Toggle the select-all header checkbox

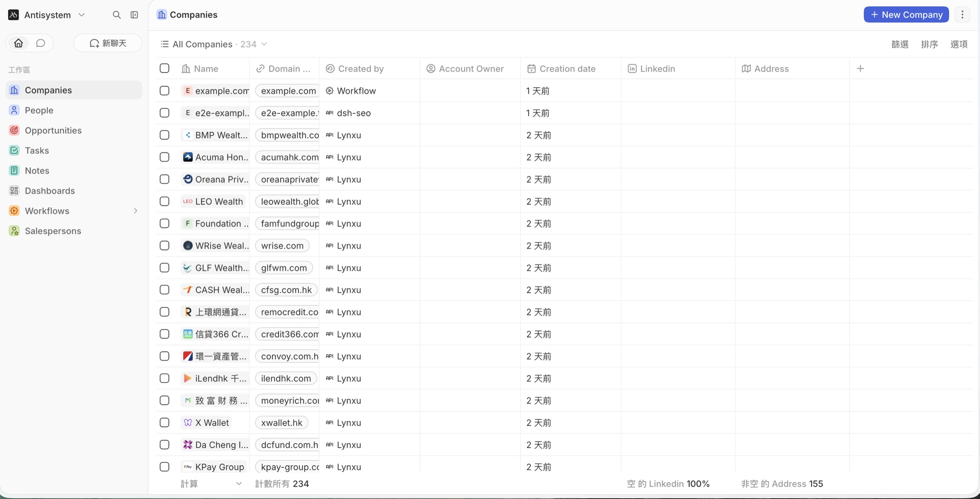[x=164, y=68]
